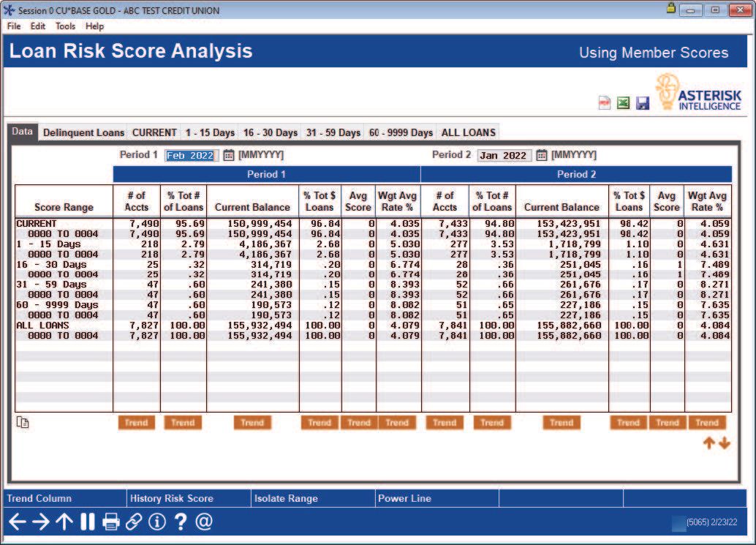Go forward with the right arrow icon

point(40,522)
